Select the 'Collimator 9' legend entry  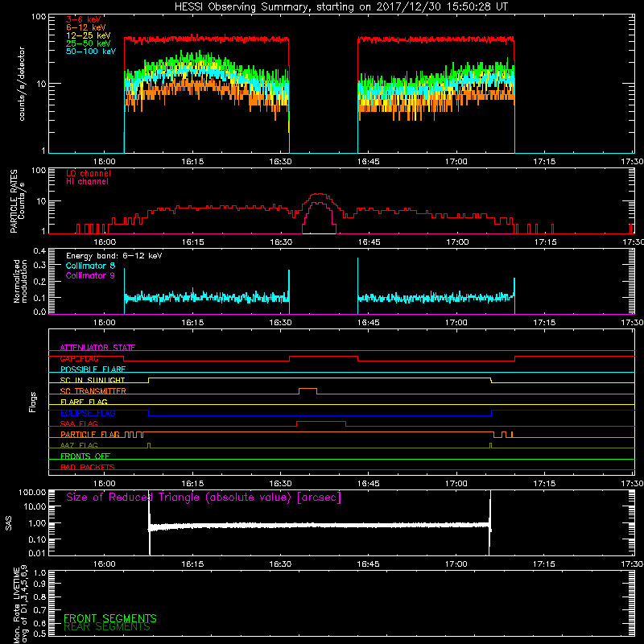coord(90,275)
